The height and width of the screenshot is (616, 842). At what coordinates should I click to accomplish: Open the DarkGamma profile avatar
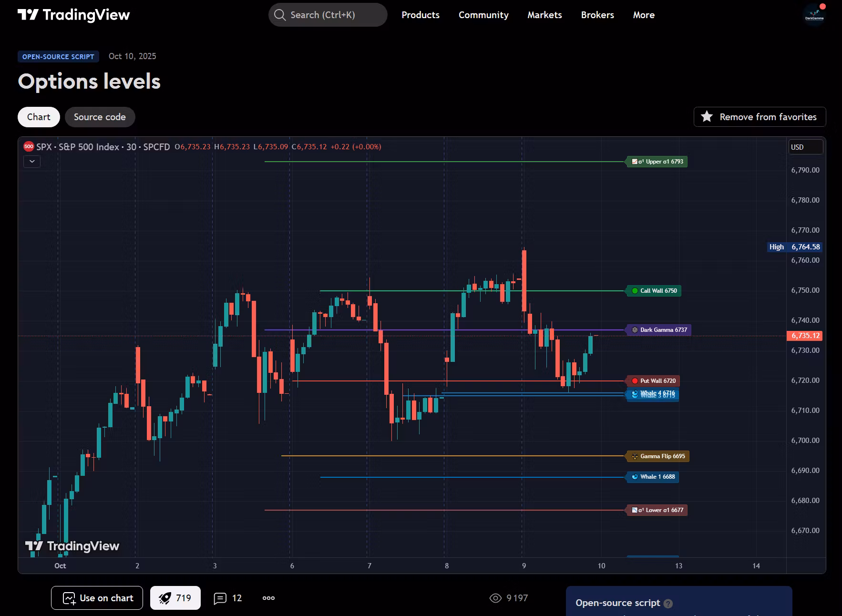click(814, 15)
